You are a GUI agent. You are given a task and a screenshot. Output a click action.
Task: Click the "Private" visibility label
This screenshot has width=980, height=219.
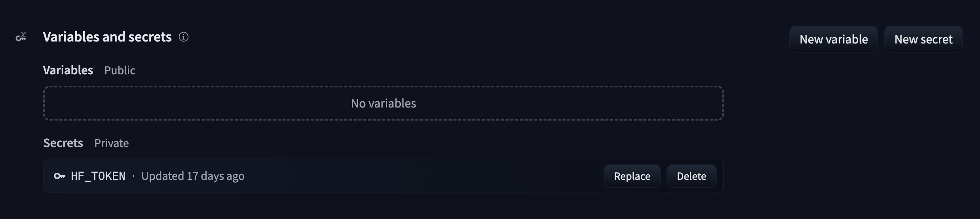point(111,143)
